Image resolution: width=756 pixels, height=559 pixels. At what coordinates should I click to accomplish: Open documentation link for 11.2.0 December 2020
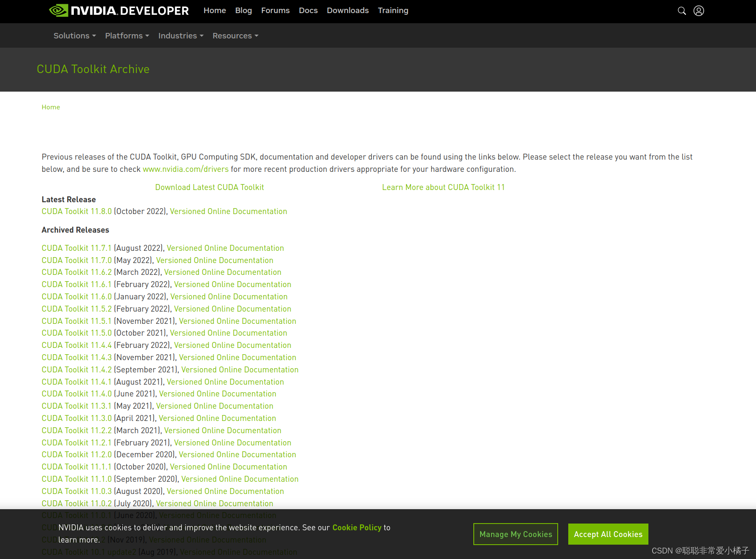238,454
